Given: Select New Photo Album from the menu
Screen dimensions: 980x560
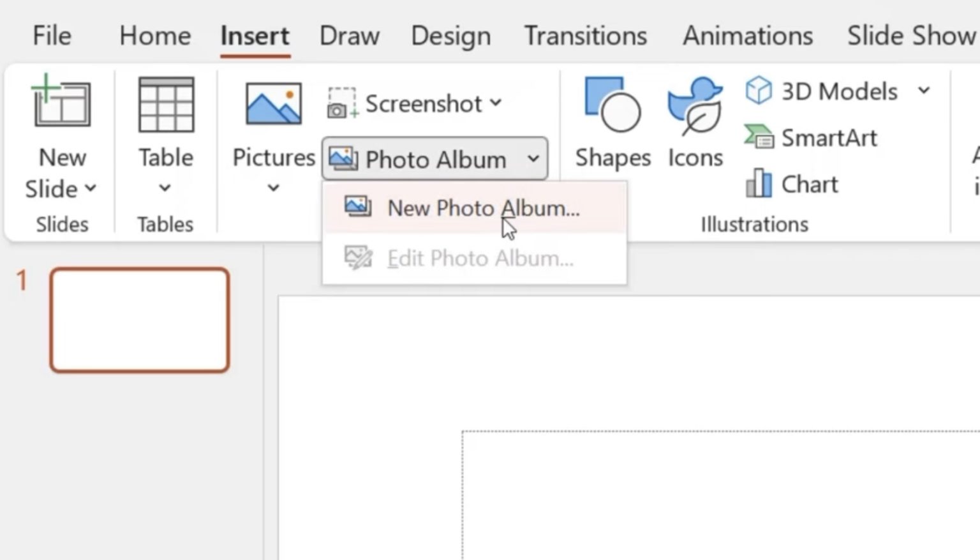Looking at the screenshot, I should [x=482, y=208].
